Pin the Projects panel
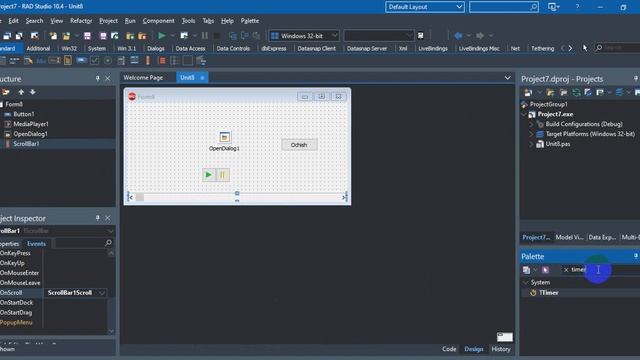This screenshot has height=360, width=640. [x=636, y=78]
